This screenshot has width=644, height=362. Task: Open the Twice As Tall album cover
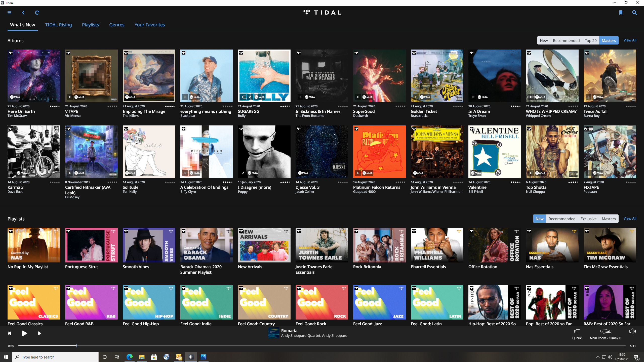point(610,76)
